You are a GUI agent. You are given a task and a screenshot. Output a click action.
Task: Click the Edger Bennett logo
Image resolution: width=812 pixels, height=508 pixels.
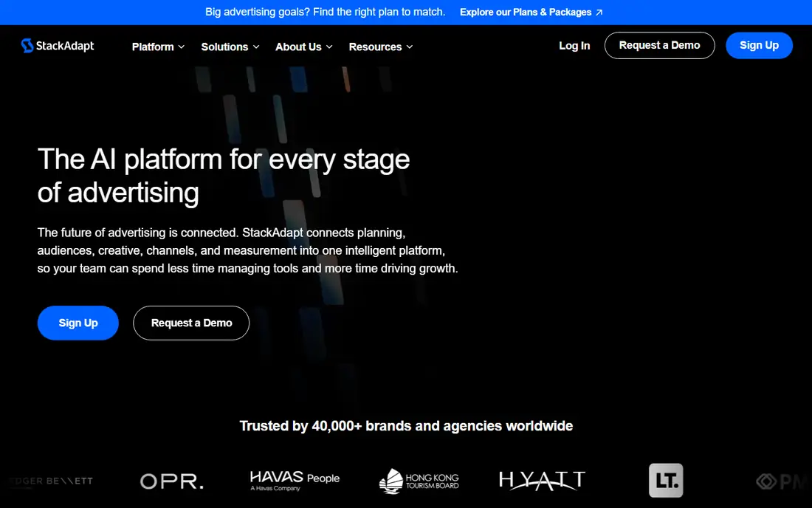51,481
